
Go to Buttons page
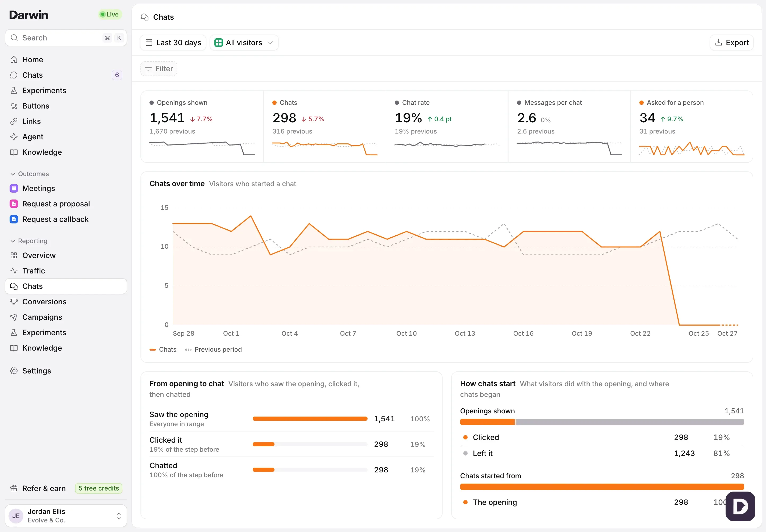[66, 106]
